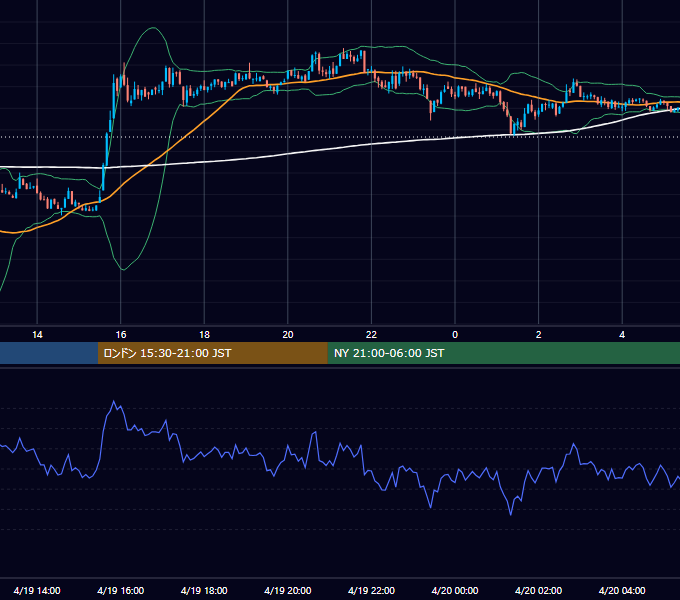This screenshot has width=680, height=600.
Task: Click the 20 hour label on price chart axis
Action: click(288, 335)
